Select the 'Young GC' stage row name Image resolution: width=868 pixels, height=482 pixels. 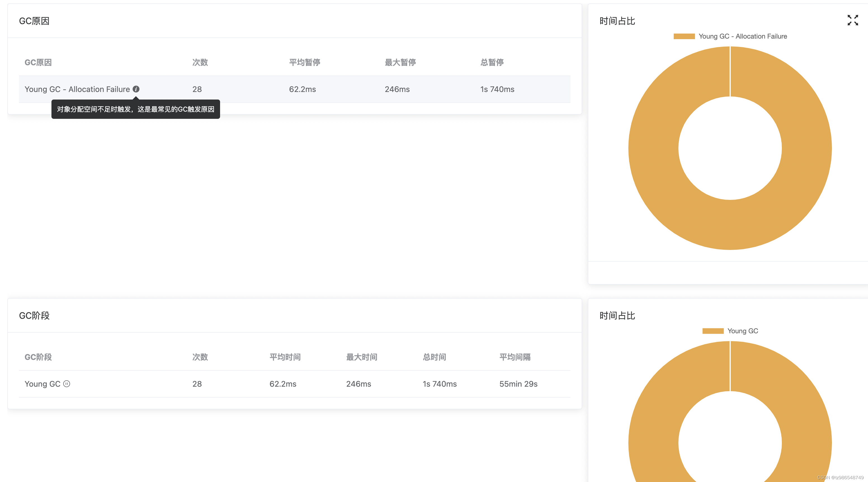[x=43, y=384]
